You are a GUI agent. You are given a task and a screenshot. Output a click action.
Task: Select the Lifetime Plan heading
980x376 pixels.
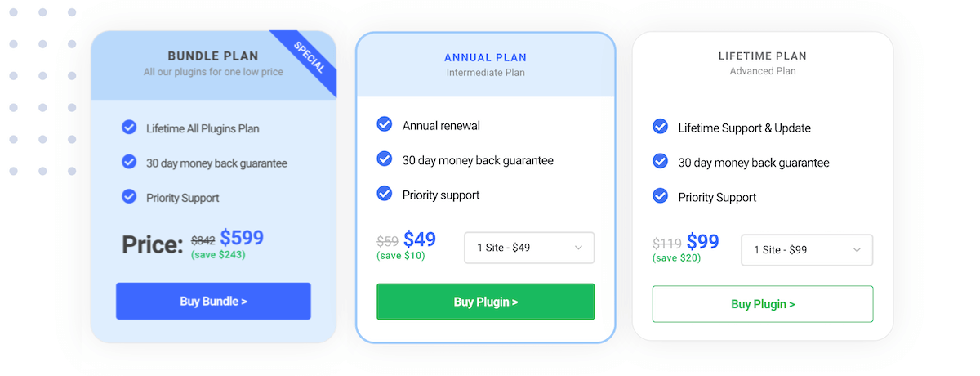pos(762,56)
